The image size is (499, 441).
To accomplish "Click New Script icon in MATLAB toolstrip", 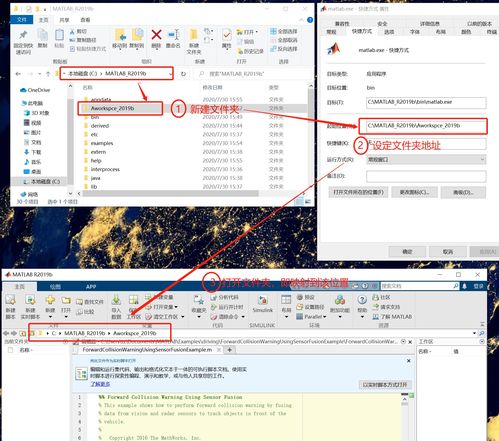I will (10, 300).
